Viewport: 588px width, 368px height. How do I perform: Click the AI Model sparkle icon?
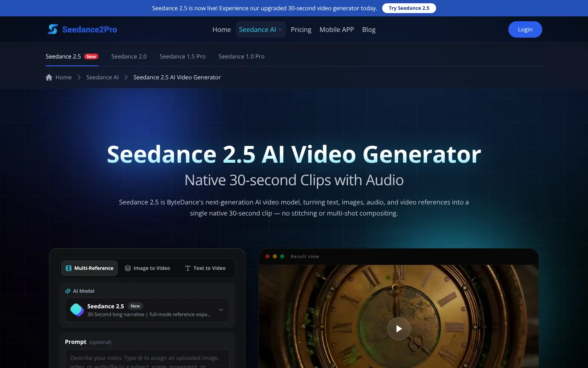pyautogui.click(x=68, y=291)
